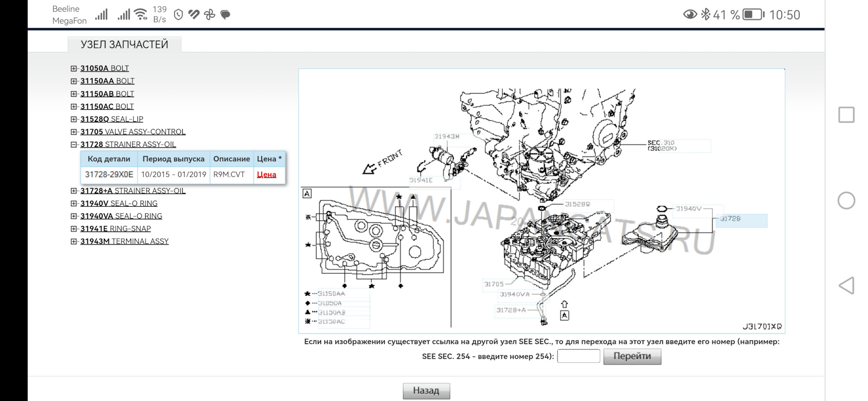Click part number 31728-29X0E cell

pos(109,175)
